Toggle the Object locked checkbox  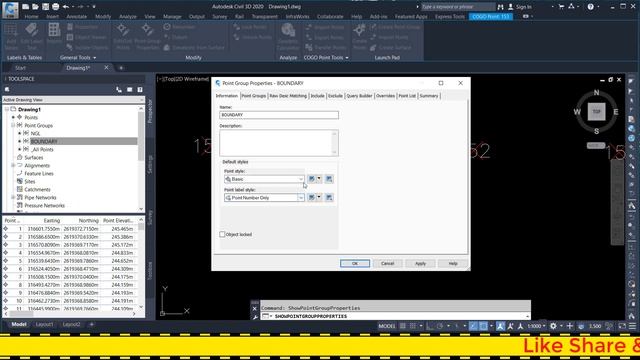pos(222,234)
